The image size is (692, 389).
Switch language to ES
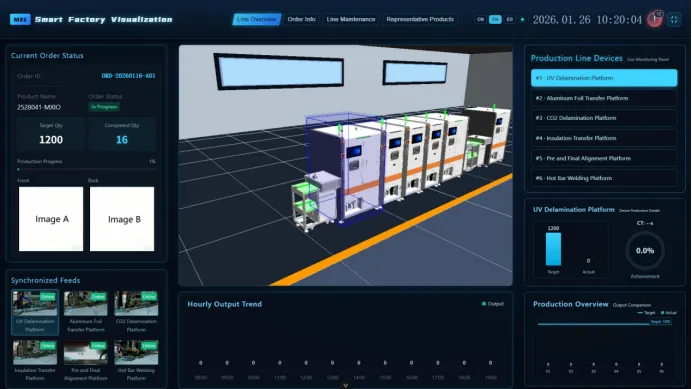(x=510, y=19)
